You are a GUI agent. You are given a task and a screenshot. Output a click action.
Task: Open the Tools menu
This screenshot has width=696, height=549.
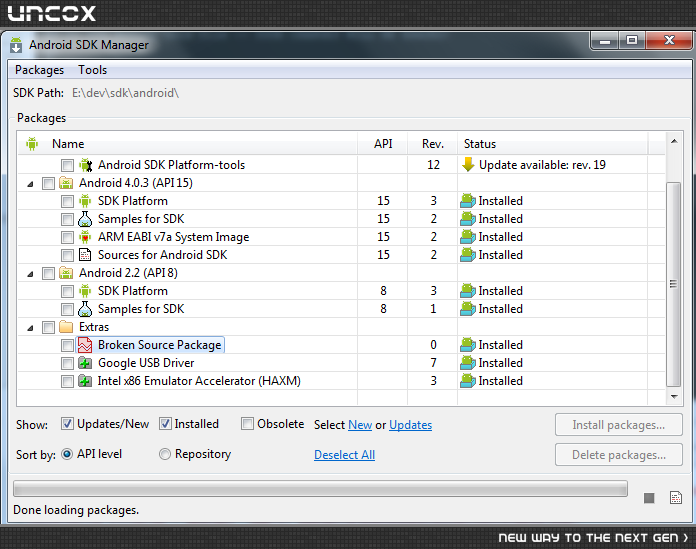[92, 70]
